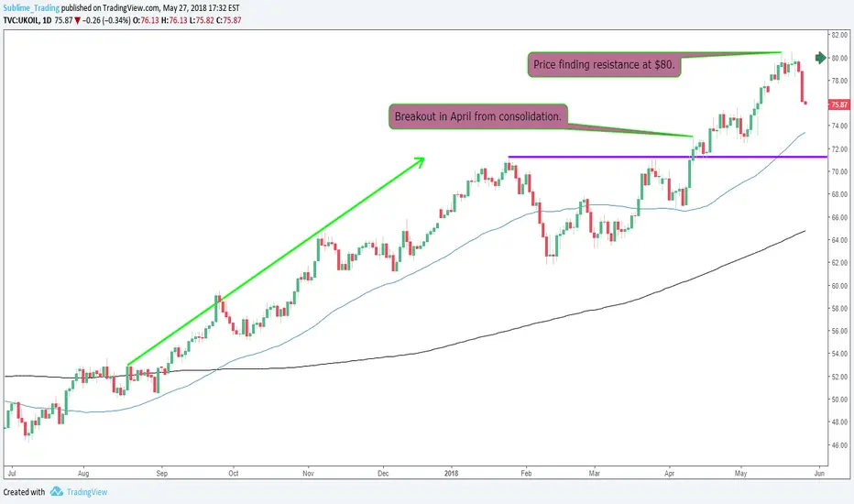Click the Feb label on time axis
The image size is (854, 504).
(x=526, y=473)
